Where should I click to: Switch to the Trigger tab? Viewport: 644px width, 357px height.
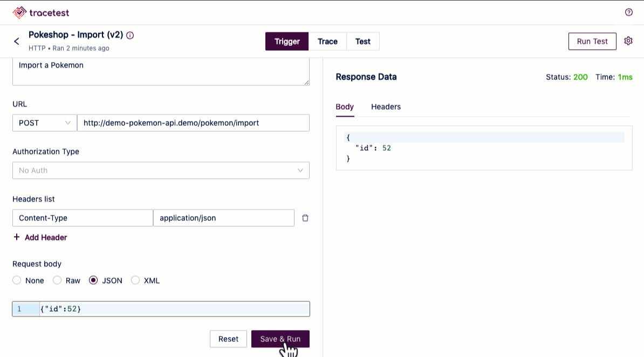point(287,41)
